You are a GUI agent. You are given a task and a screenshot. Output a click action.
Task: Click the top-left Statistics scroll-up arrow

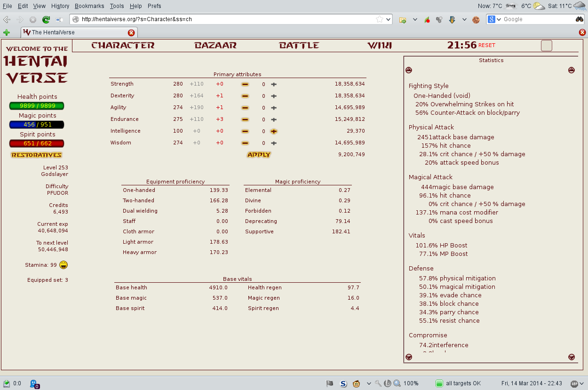409,70
